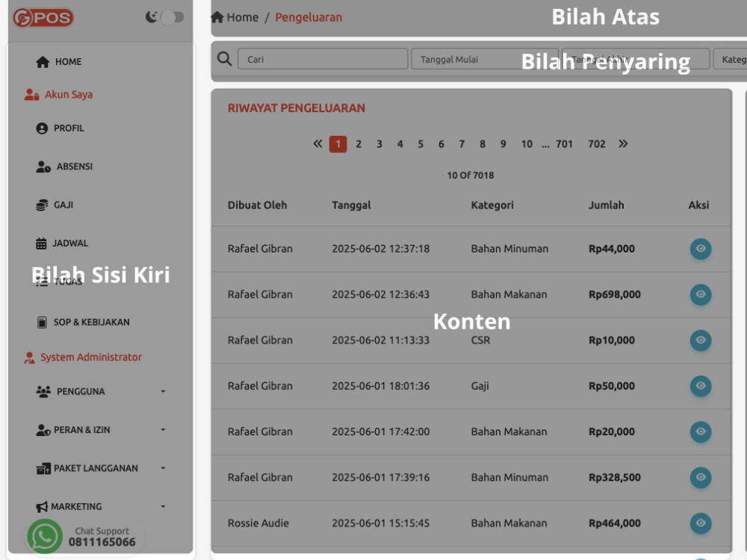Expand the PERAN & IZIN submenu

click(163, 430)
